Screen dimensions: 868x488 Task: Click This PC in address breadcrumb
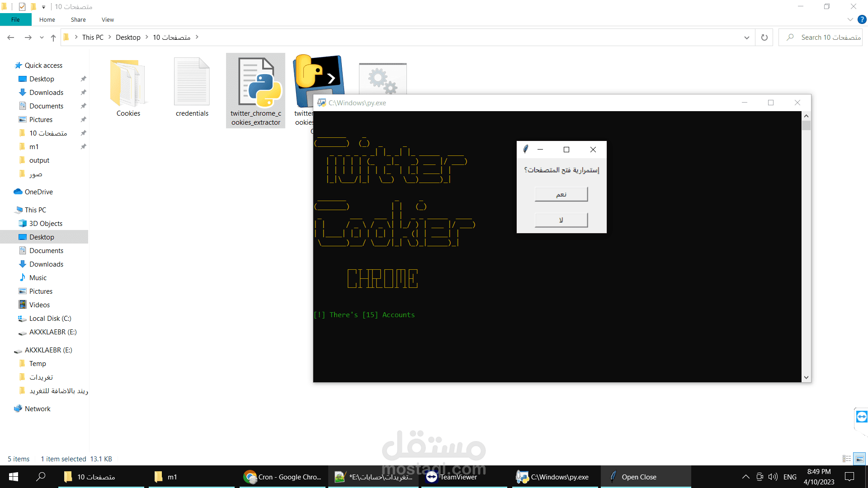click(93, 38)
